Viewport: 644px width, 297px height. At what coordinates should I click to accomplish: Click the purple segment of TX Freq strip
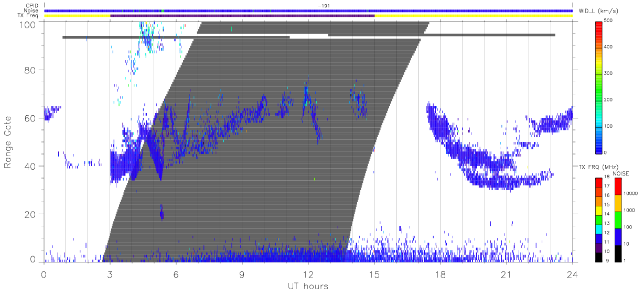click(242, 16)
